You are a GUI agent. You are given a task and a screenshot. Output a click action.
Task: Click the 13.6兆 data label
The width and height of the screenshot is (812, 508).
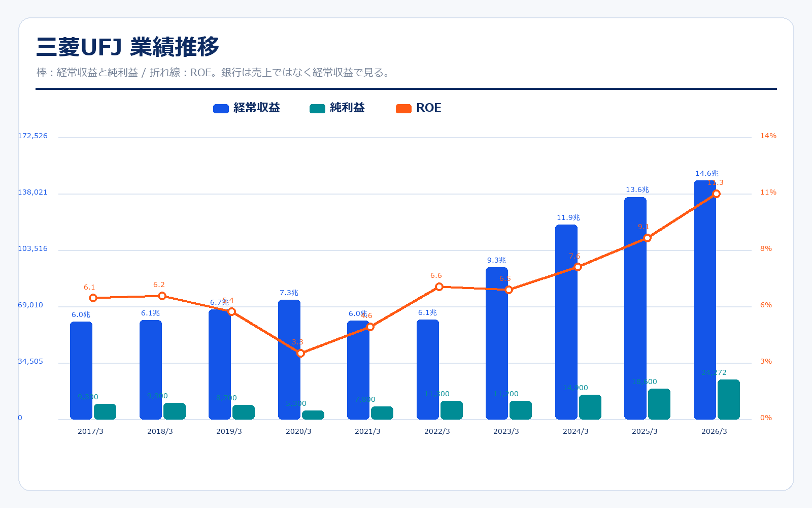[637, 190]
